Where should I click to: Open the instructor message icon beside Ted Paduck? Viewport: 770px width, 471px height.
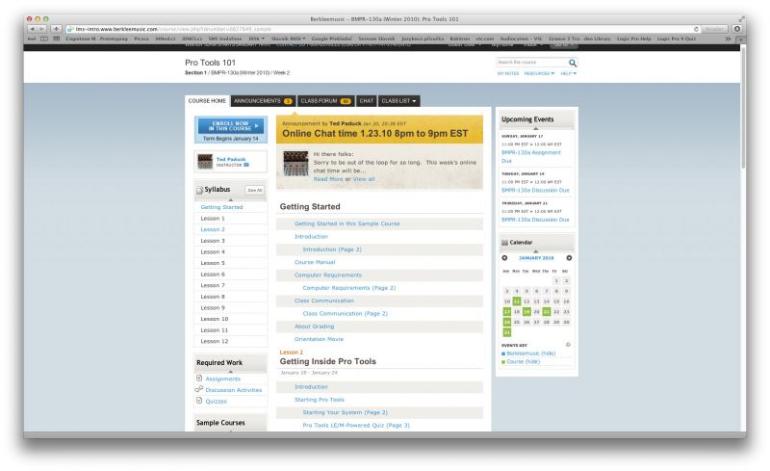(246, 165)
